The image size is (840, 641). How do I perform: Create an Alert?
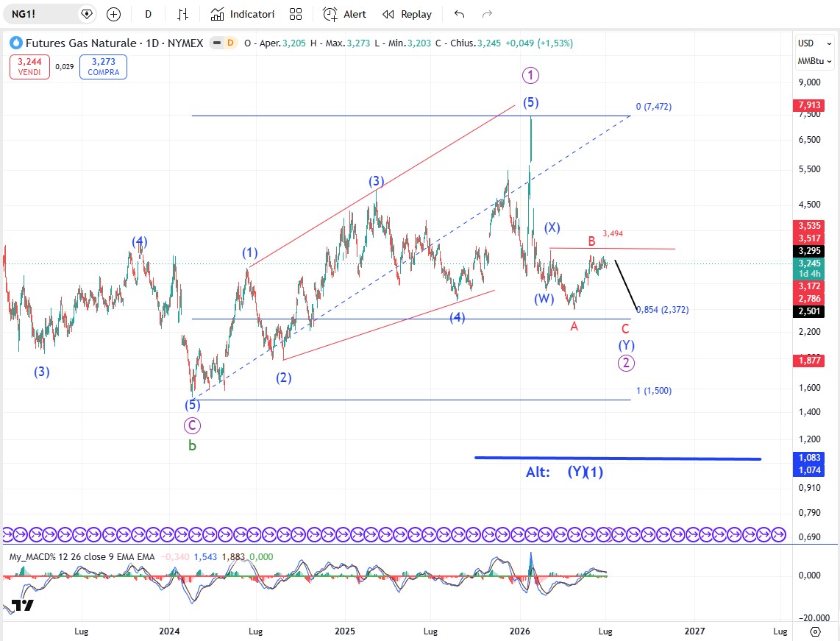pyautogui.click(x=344, y=15)
